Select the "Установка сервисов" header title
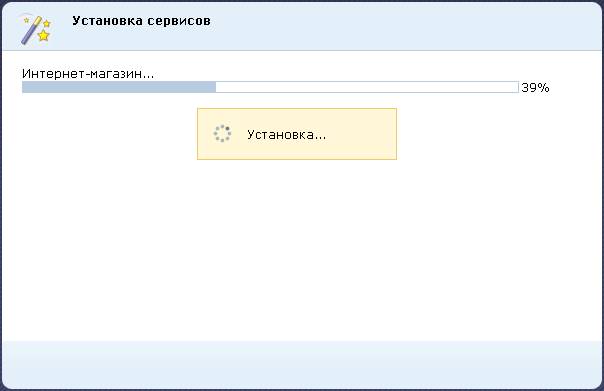The width and height of the screenshot is (604, 391). point(141,20)
